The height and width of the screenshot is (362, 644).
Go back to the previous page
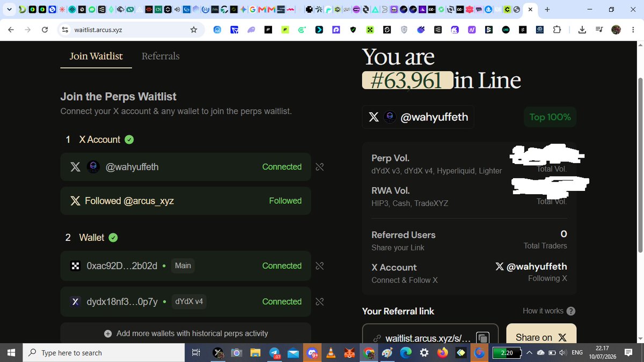click(x=11, y=29)
